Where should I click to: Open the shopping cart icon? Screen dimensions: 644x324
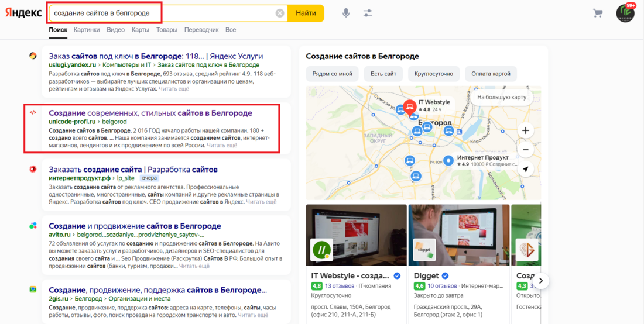pos(598,13)
